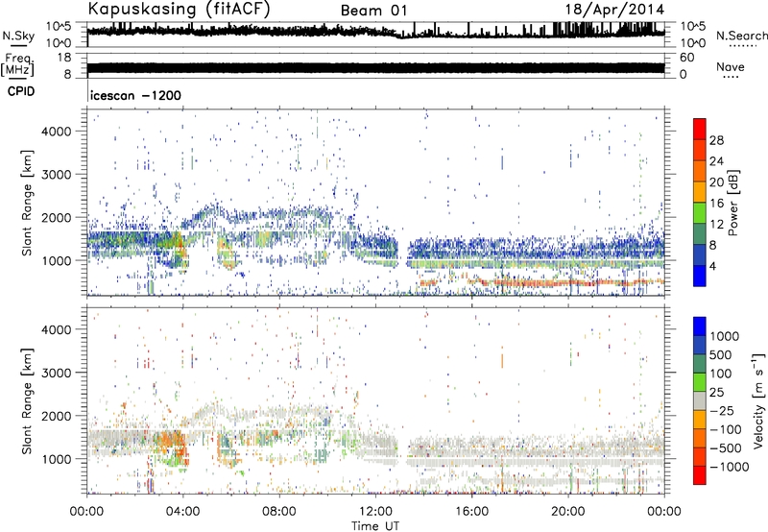Click the Power colorbar segment between 8 and 12
The width and height of the screenshot is (768, 532).
click(700, 233)
